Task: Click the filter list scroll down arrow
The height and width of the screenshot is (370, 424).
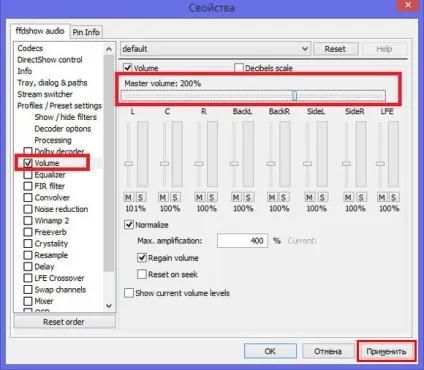Action: 109,306
